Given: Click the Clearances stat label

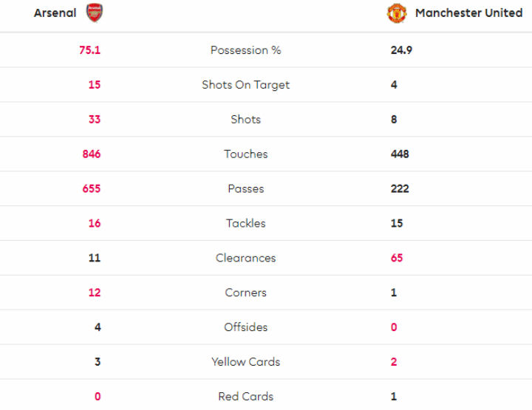Looking at the screenshot, I should click(245, 258).
